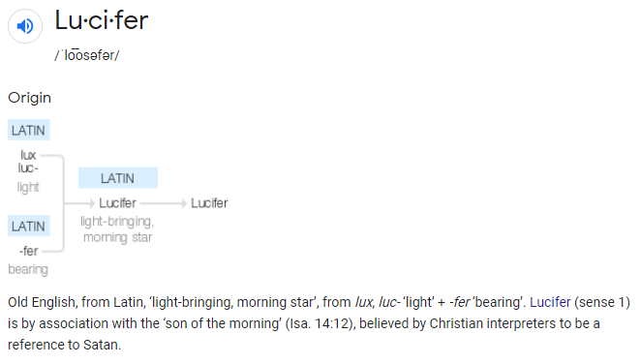
Task: Click the arrow between the two Lucifer words
Action: click(x=164, y=202)
